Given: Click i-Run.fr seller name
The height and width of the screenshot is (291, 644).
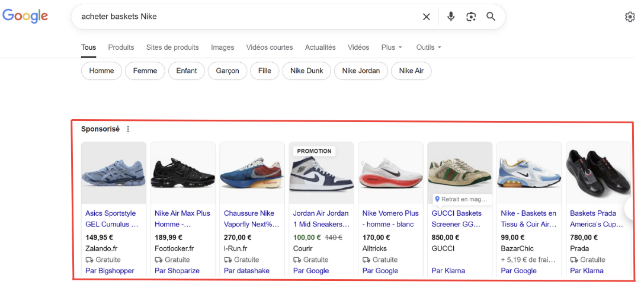Looking at the screenshot, I should click(236, 248).
